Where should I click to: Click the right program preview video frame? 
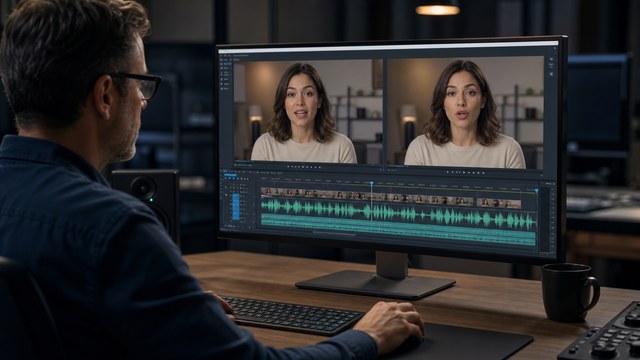tap(465, 112)
